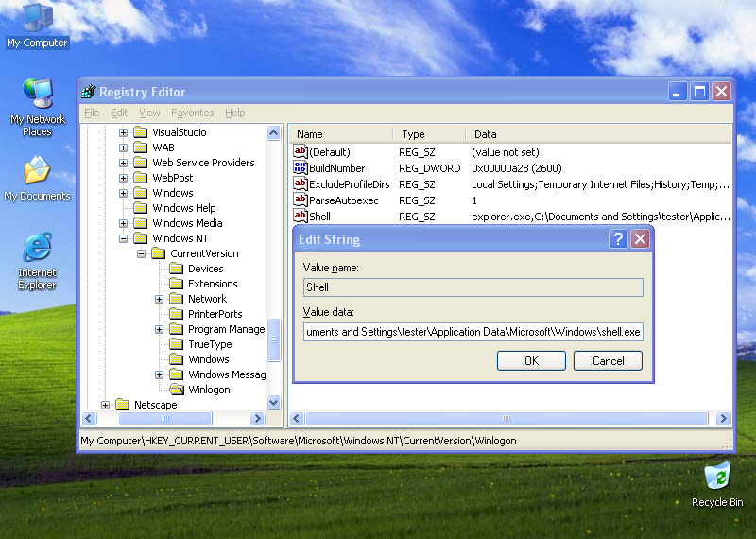
Task: Click tree pane scroll up arrow
Action: (273, 132)
